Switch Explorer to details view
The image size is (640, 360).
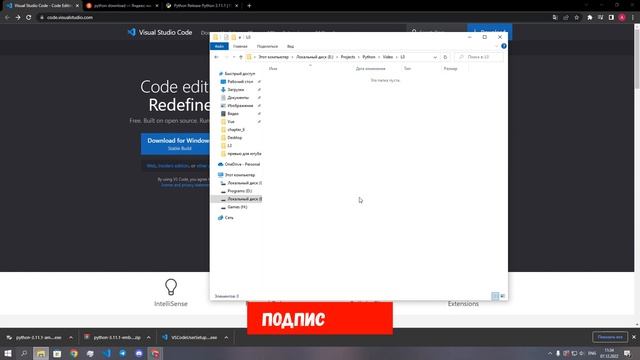click(495, 296)
